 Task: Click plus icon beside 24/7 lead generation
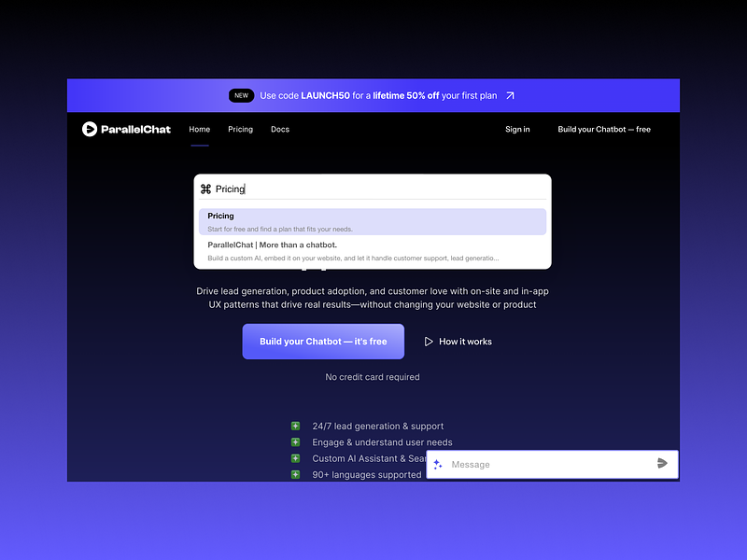(295, 426)
